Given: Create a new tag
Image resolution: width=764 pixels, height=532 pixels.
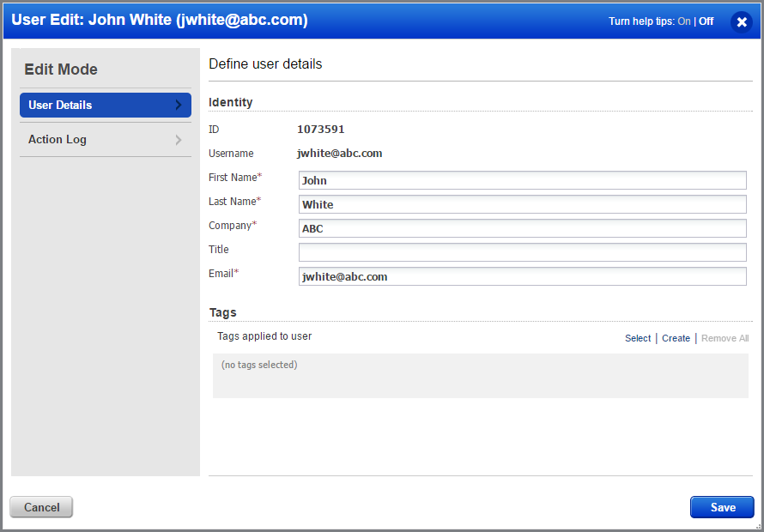Looking at the screenshot, I should (x=676, y=338).
